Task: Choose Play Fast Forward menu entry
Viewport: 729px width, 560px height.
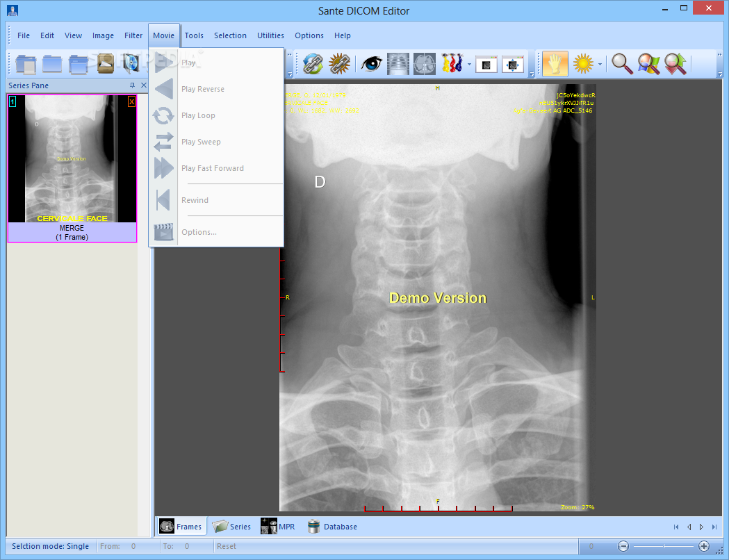Action: tap(217, 168)
